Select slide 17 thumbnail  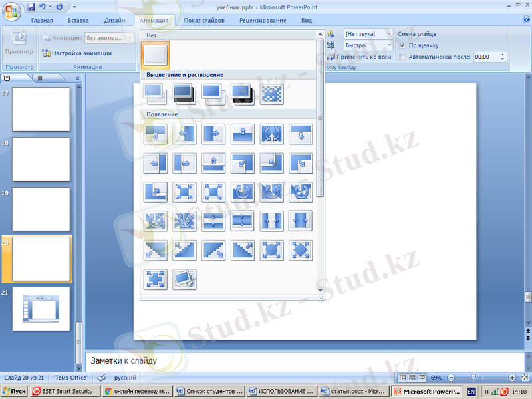click(41, 109)
